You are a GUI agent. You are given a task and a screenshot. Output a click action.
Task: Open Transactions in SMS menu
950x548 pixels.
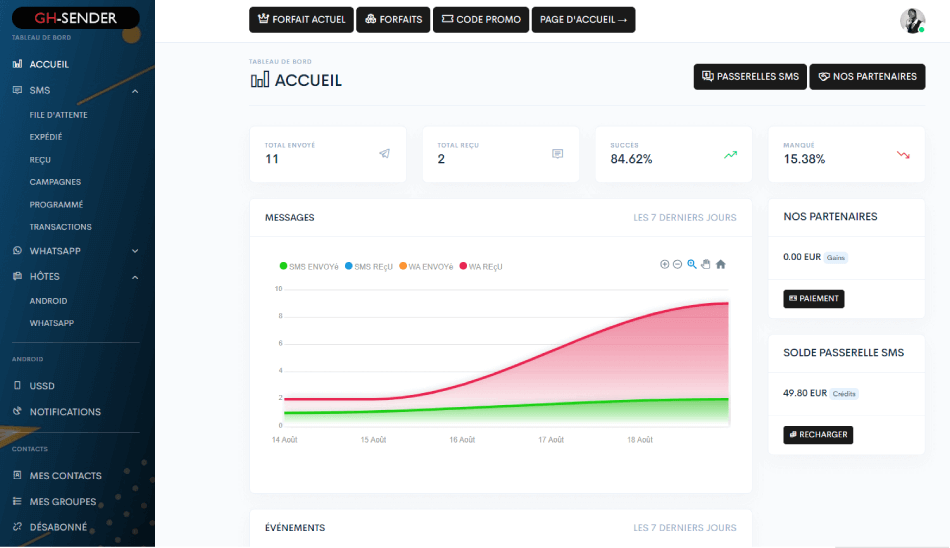pos(61,227)
